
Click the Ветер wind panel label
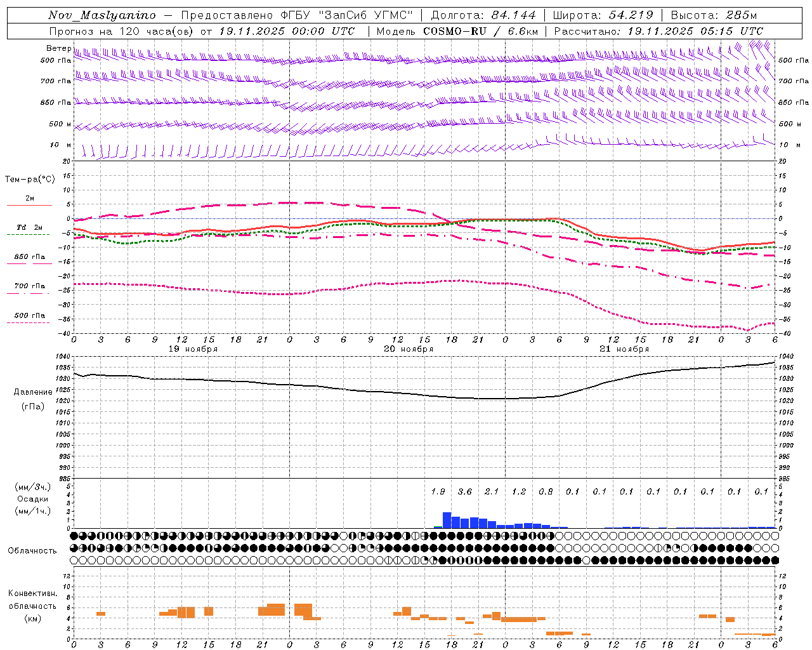coord(58,48)
